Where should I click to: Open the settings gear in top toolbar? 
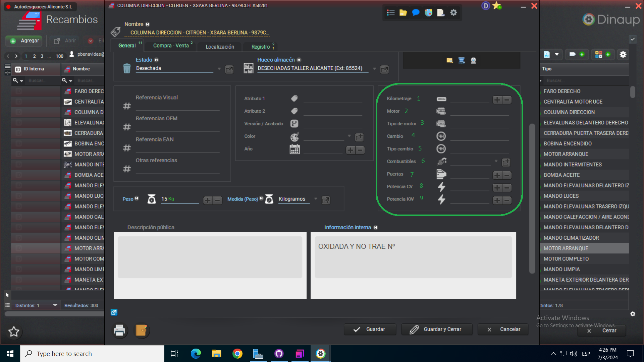tap(453, 13)
